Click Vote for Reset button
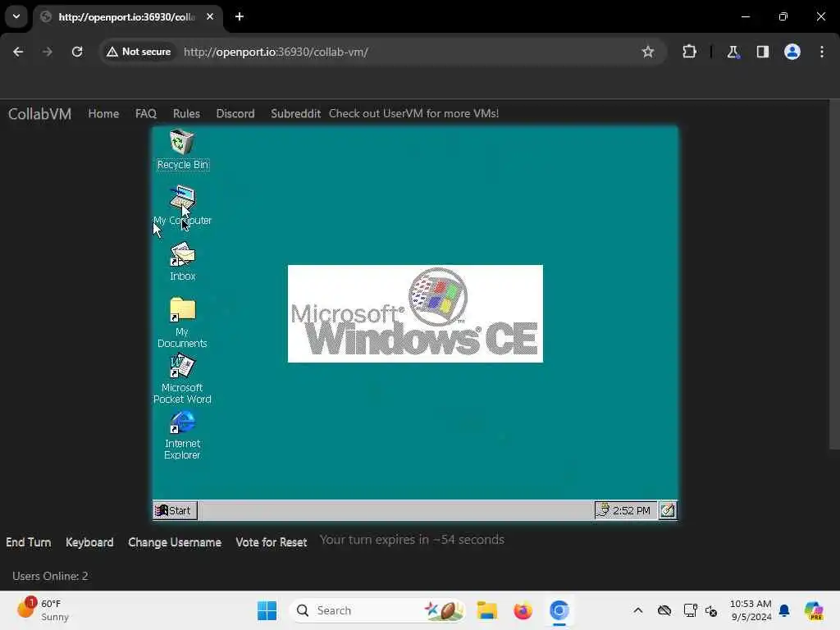This screenshot has height=630, width=840. pyautogui.click(x=271, y=542)
